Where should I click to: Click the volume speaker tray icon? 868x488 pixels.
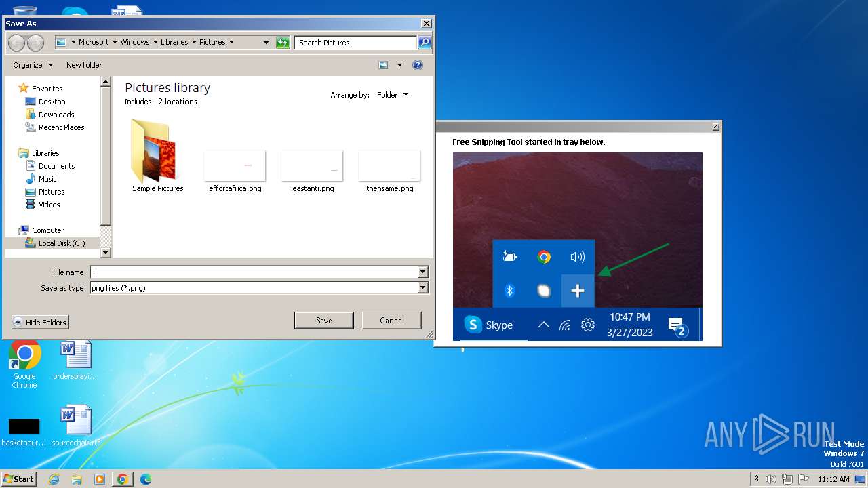[x=771, y=479]
